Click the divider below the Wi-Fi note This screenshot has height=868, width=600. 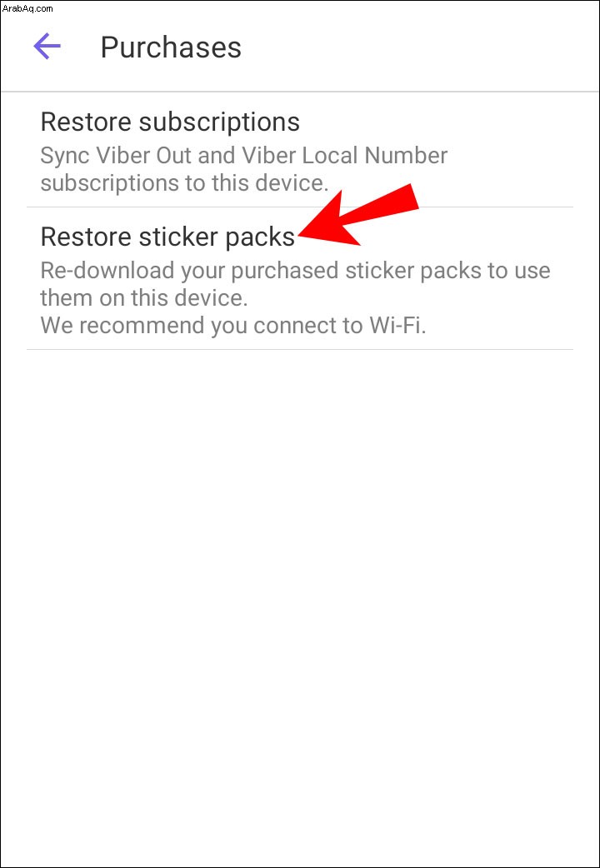point(300,349)
